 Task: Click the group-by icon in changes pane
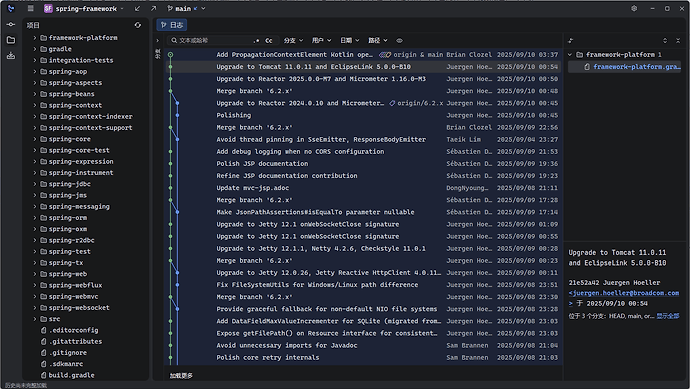click(571, 40)
